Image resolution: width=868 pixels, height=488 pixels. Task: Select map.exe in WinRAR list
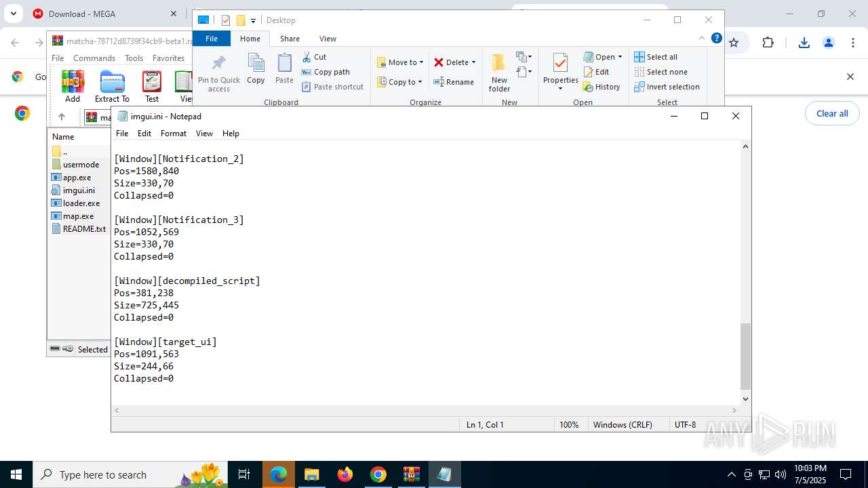click(x=78, y=216)
